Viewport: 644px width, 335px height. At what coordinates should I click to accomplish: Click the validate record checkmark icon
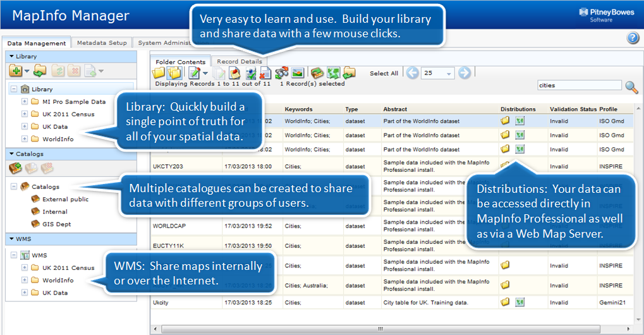tap(250, 73)
